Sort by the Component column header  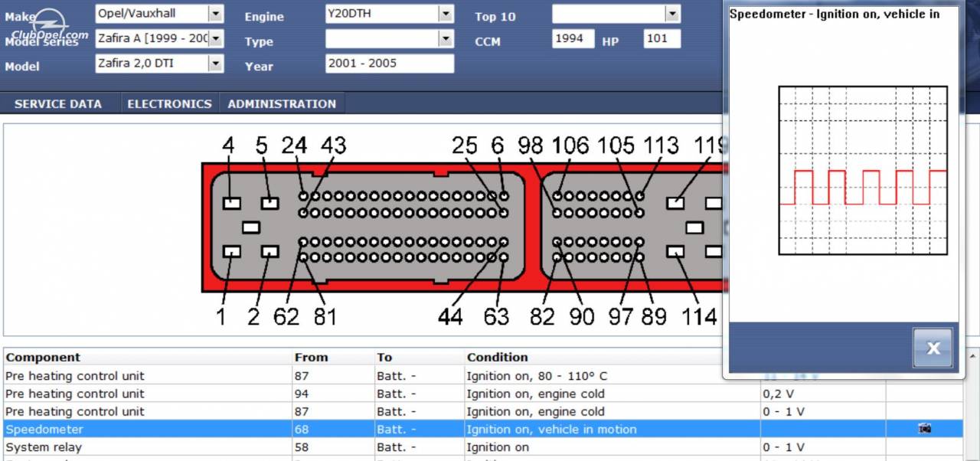tap(43, 357)
